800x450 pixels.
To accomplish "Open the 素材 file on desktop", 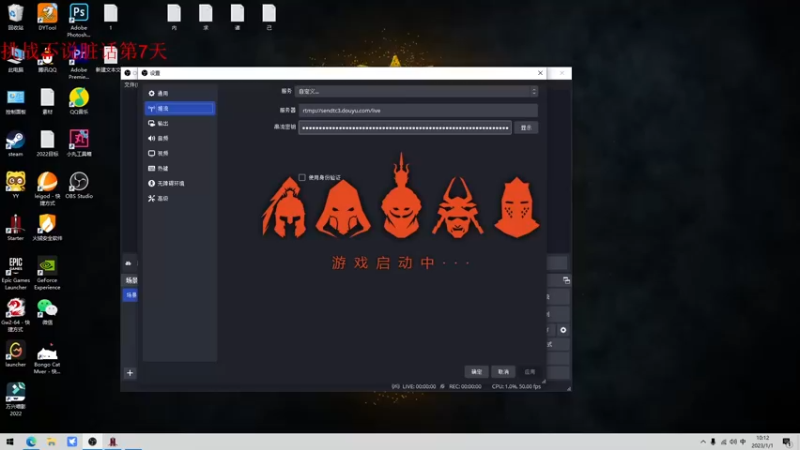I will point(47,101).
